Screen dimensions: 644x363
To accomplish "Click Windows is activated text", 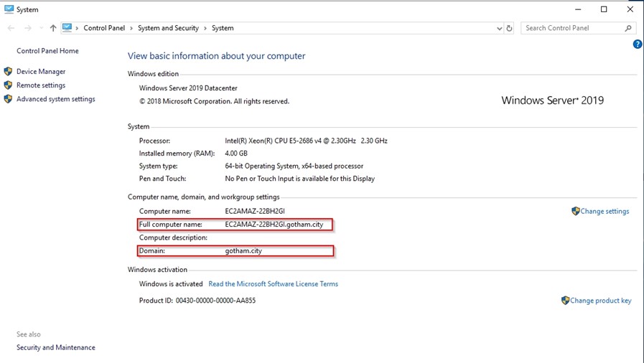I will tap(171, 284).
